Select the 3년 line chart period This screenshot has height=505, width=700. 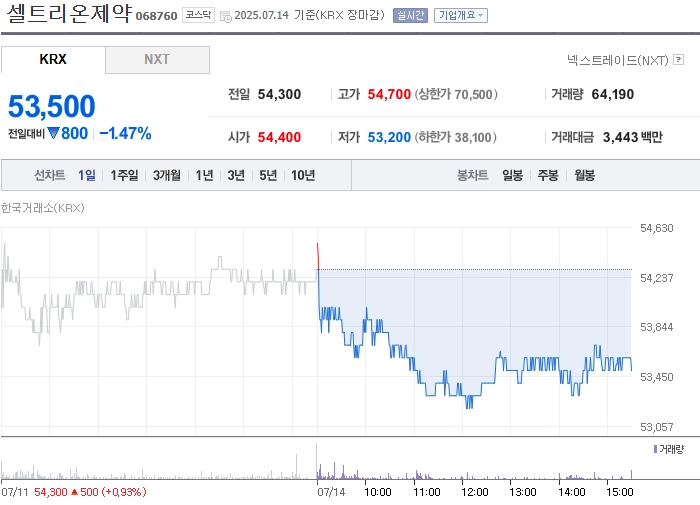[x=236, y=175]
